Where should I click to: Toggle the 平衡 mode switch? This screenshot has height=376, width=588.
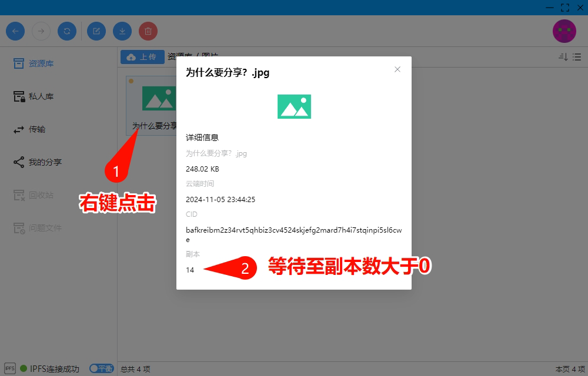(x=102, y=368)
